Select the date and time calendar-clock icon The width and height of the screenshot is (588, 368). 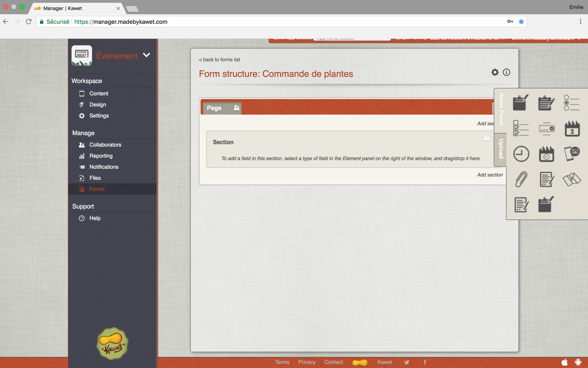pos(546,154)
